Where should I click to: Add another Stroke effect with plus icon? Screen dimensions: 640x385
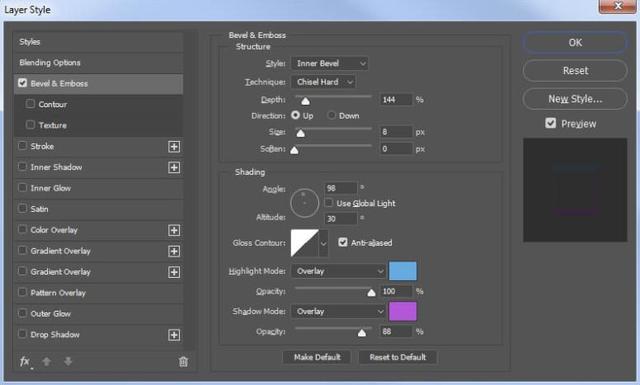[x=174, y=147]
